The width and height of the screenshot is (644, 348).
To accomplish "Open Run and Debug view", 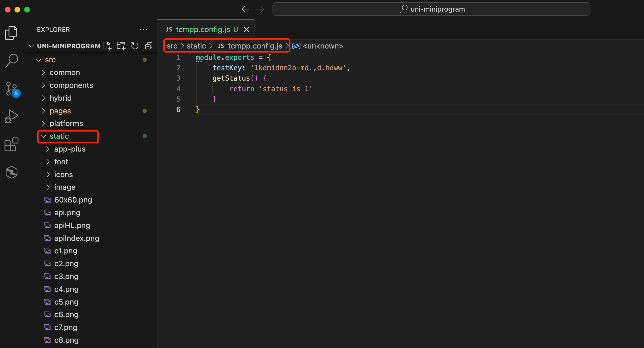I will pos(12,117).
